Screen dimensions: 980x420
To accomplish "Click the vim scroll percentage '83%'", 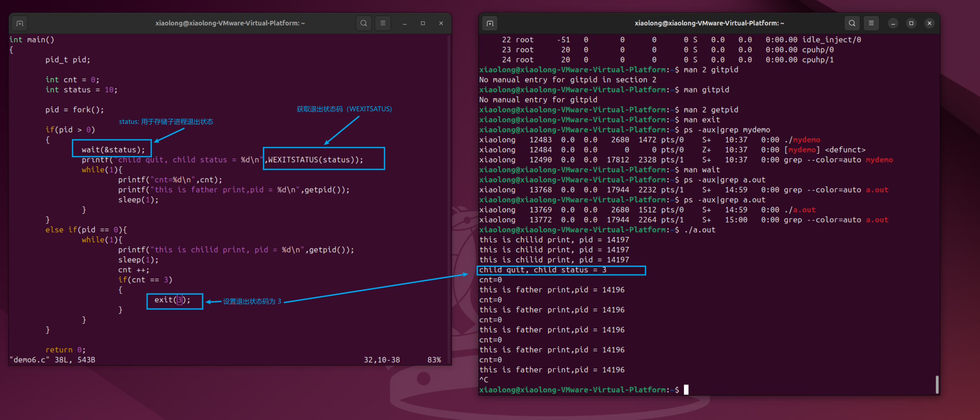I will [x=434, y=360].
